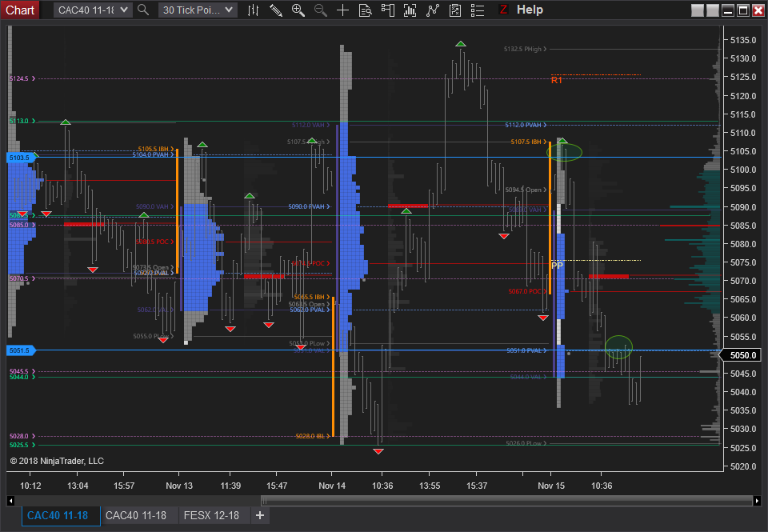The height and width of the screenshot is (532, 768).
Task: Click the 5067.0 POC label
Action: tap(527, 291)
